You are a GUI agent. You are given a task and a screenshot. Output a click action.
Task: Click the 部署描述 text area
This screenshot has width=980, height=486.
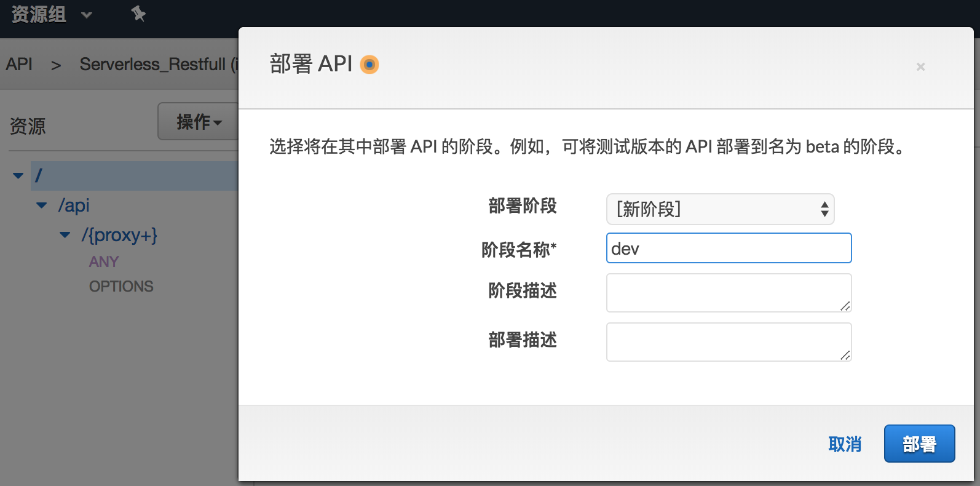(x=729, y=342)
